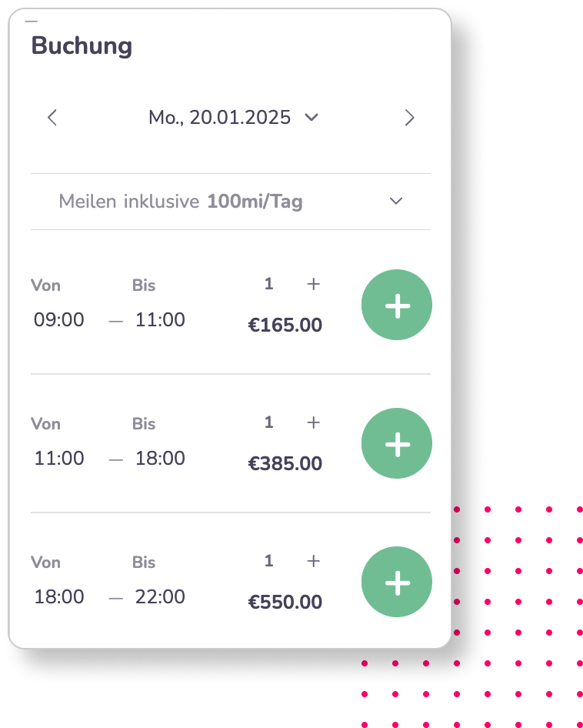Click the 18:00 Bis time in second slot
583x728 pixels.
(160, 458)
